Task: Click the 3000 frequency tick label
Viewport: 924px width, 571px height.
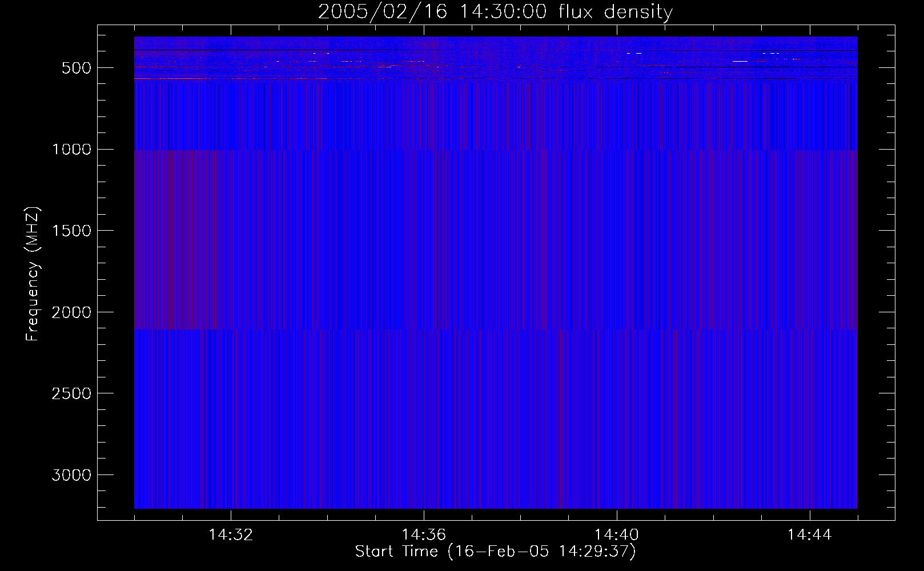Action: pyautogui.click(x=71, y=475)
